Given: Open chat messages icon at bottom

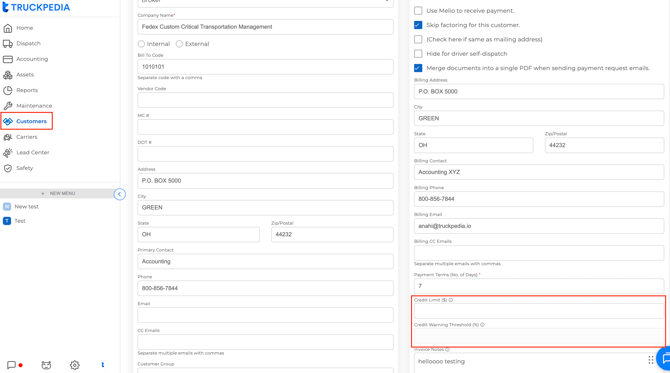Looking at the screenshot, I should pyautogui.click(x=12, y=365).
